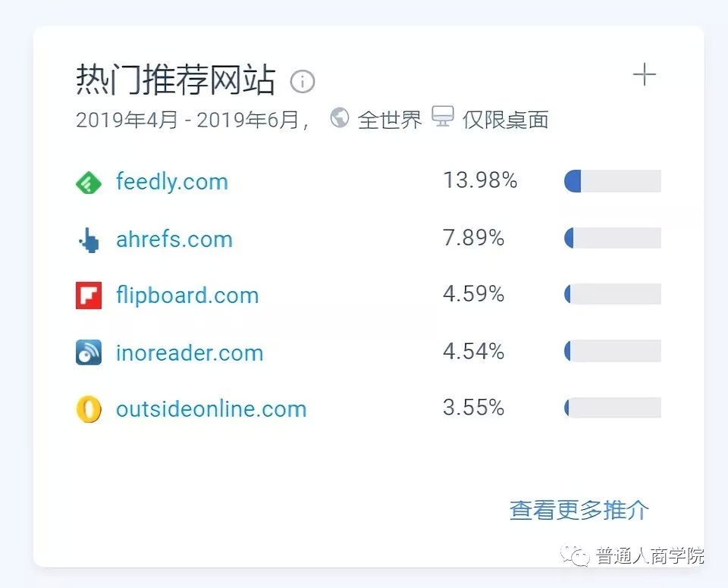Open the info tooltip next to 热门推荐网站
This screenshot has height=588, width=728.
303,82
